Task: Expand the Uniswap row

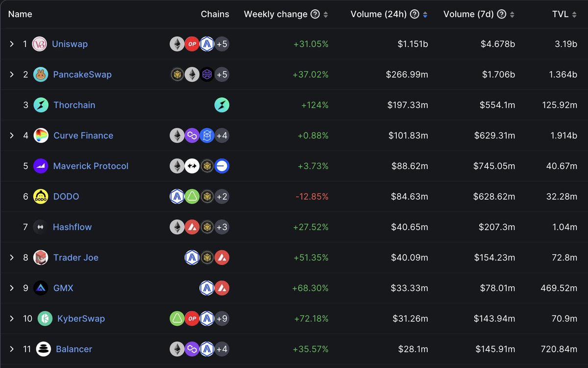Action: click(12, 44)
